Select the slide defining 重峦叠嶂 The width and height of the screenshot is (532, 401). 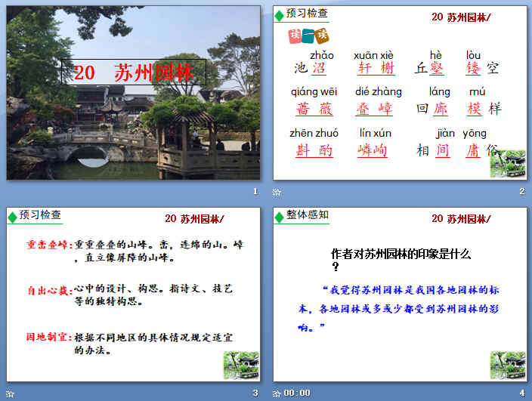tap(133, 302)
